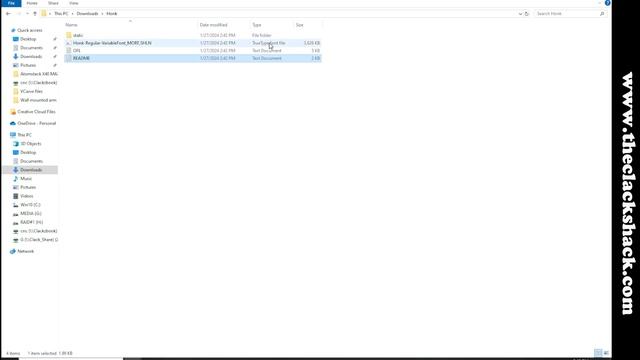Click the search magnifier icon
The height and width of the screenshot is (360, 640).
(x=602, y=13)
